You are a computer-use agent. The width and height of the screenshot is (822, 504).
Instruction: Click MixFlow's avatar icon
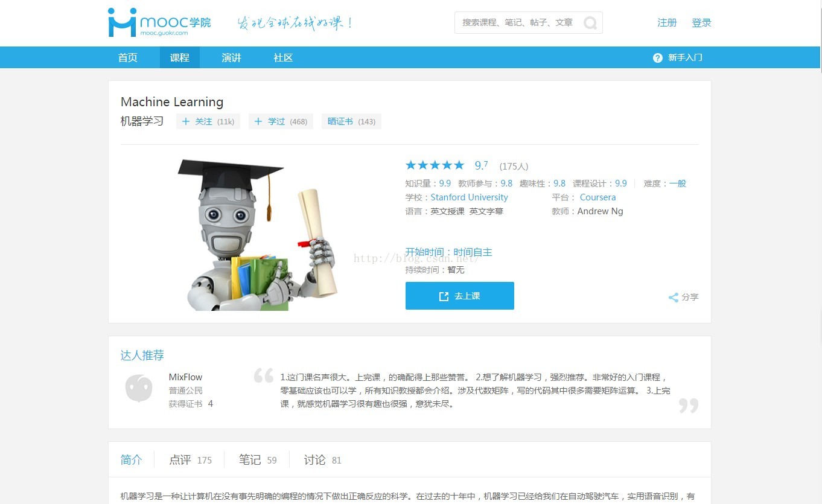(x=139, y=388)
